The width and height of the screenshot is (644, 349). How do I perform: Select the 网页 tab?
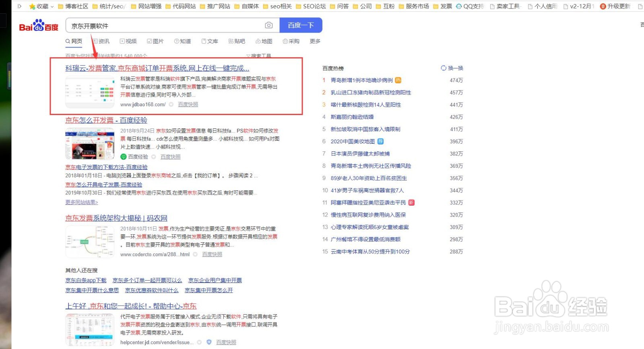coord(74,41)
